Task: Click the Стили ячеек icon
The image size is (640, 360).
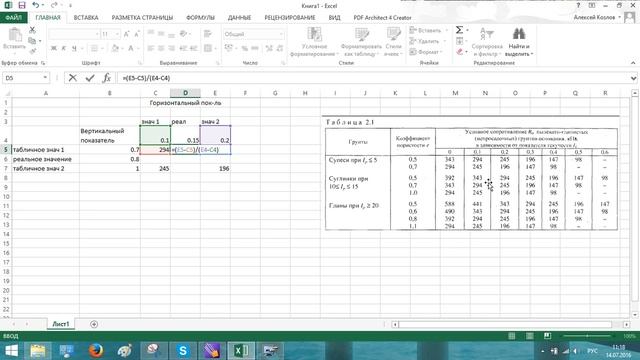Action: (393, 34)
